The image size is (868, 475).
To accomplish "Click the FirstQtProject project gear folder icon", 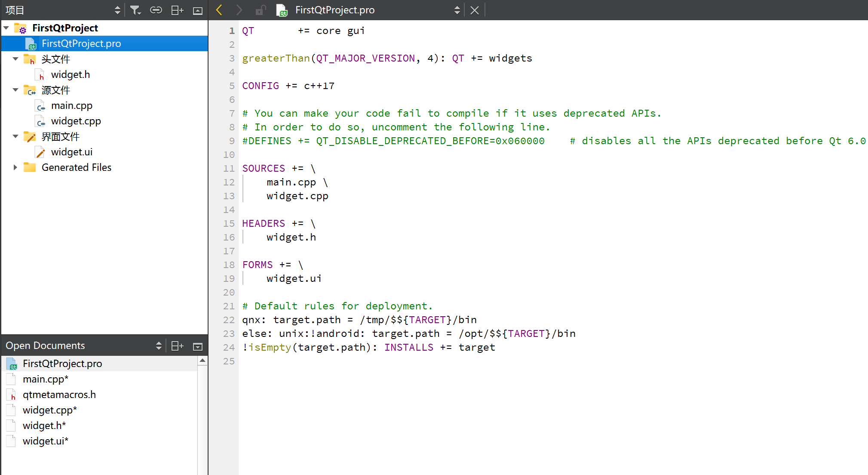I will pyautogui.click(x=21, y=28).
